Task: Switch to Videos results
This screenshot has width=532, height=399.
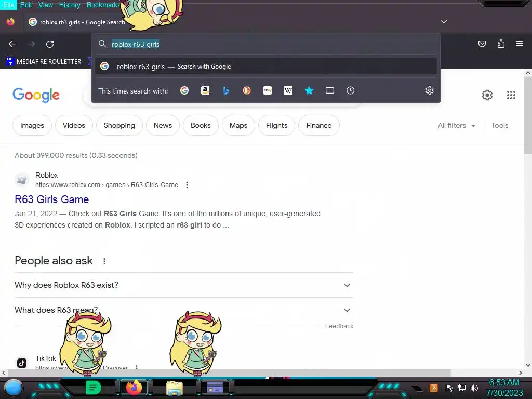Action: click(74, 126)
